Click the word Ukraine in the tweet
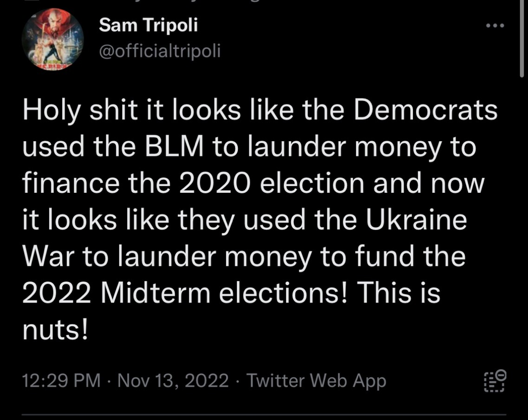This screenshot has height=420, width=528. tap(416, 219)
